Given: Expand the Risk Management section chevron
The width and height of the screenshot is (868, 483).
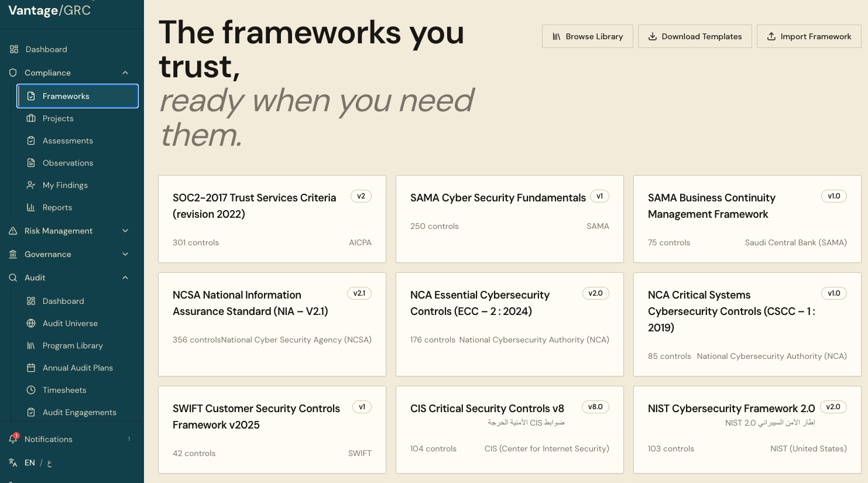Looking at the screenshot, I should (x=125, y=231).
